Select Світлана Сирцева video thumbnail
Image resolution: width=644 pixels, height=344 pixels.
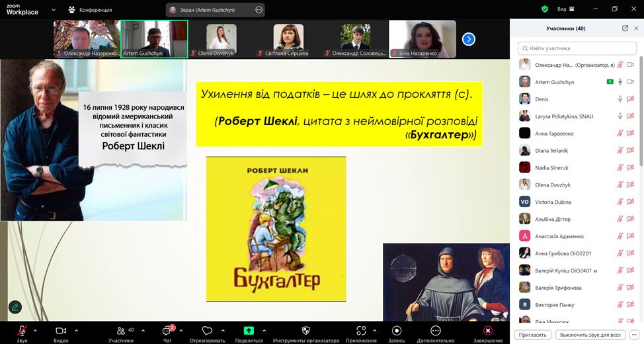288,39
